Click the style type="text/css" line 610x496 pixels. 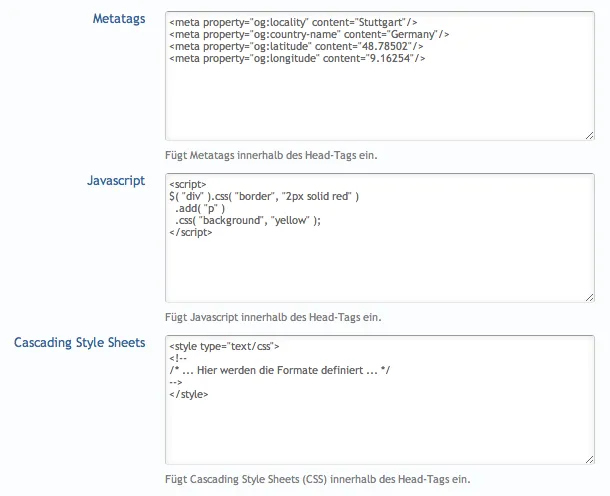coord(224,347)
